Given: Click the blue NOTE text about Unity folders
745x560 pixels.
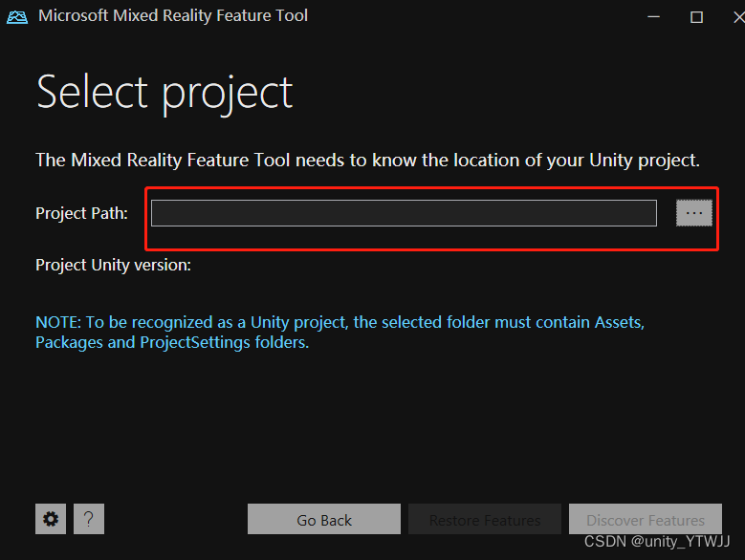Looking at the screenshot, I should [340, 333].
